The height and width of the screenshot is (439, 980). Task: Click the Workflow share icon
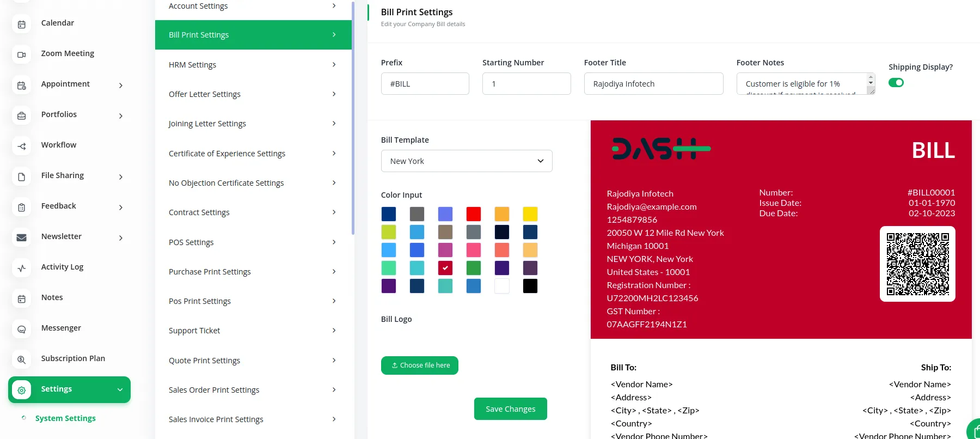22,145
